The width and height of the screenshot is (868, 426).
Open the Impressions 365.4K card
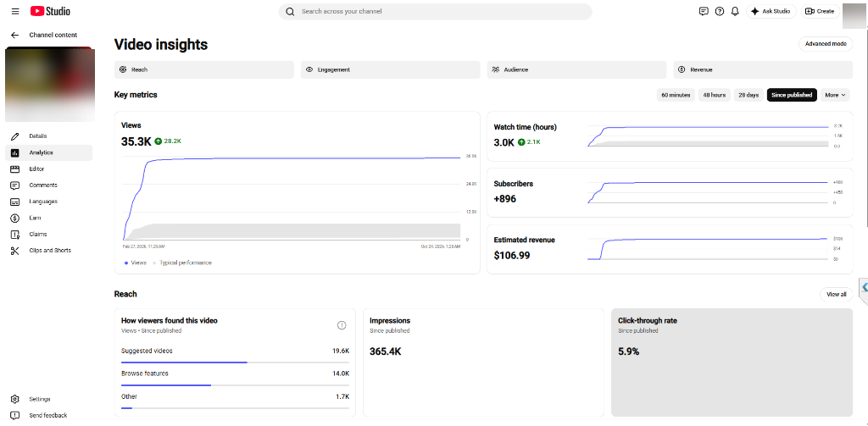[483, 362]
